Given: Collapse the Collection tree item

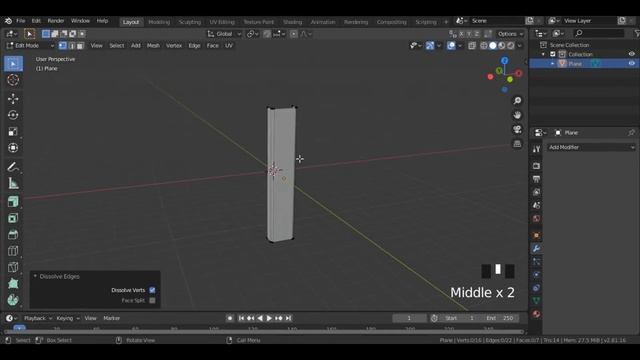Looking at the screenshot, I should (x=543, y=54).
